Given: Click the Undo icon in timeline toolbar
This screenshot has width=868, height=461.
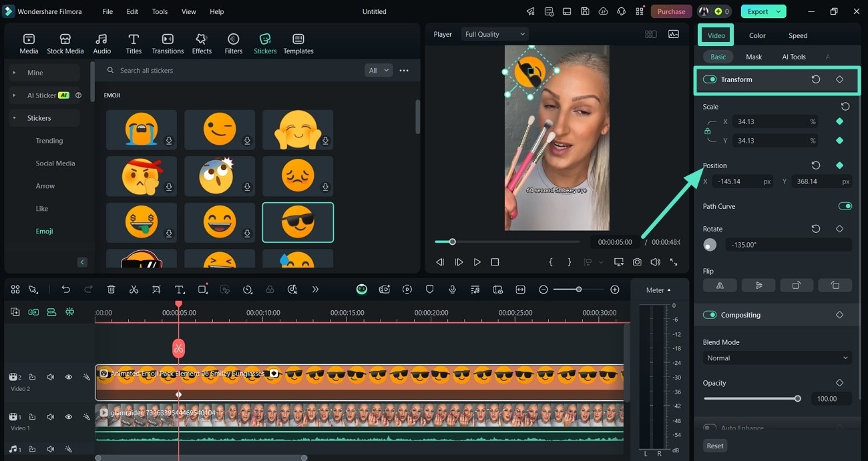Looking at the screenshot, I should tap(65, 290).
